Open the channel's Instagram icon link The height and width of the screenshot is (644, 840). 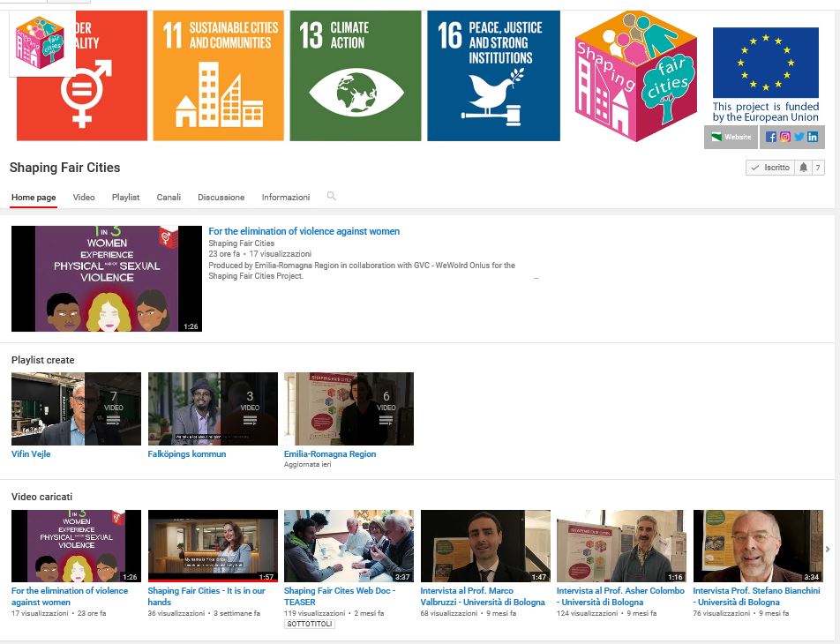784,137
